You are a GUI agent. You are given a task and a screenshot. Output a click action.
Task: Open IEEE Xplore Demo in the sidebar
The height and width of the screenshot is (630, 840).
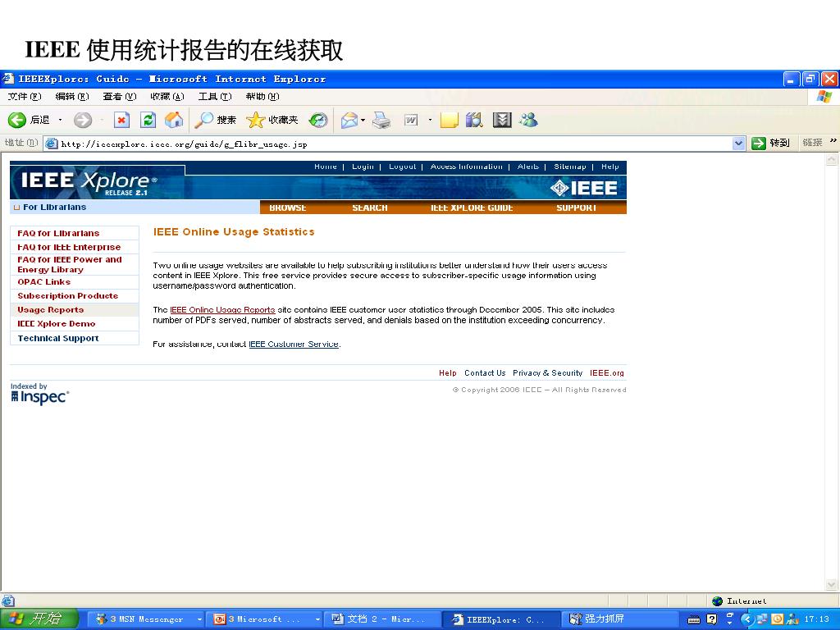57,323
